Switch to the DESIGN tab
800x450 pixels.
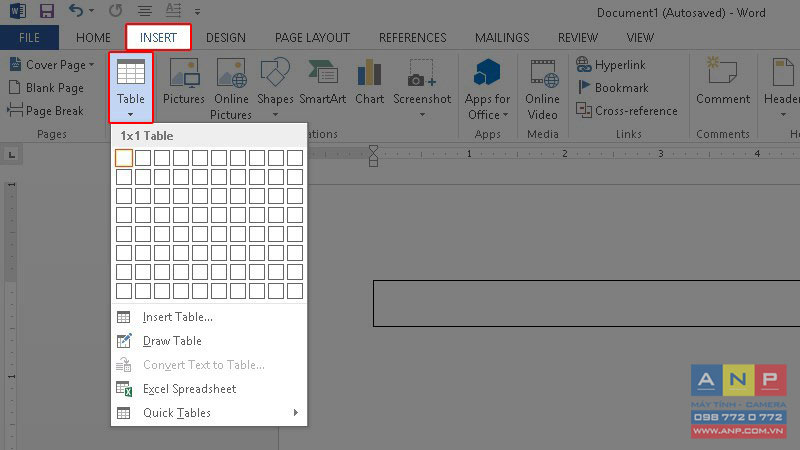[226, 38]
